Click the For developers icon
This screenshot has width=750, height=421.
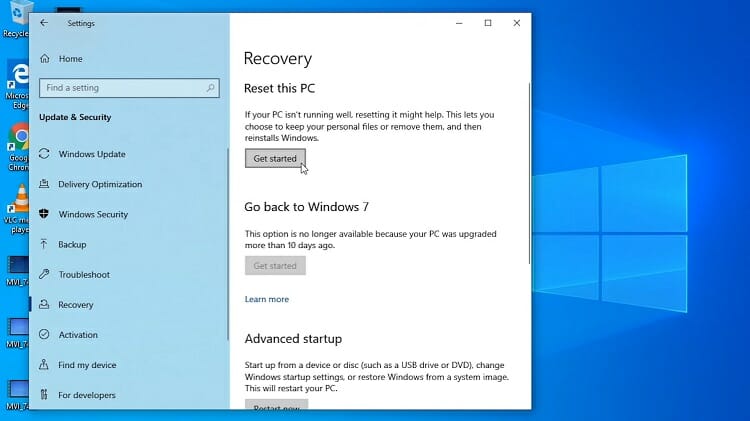pyautogui.click(x=44, y=395)
